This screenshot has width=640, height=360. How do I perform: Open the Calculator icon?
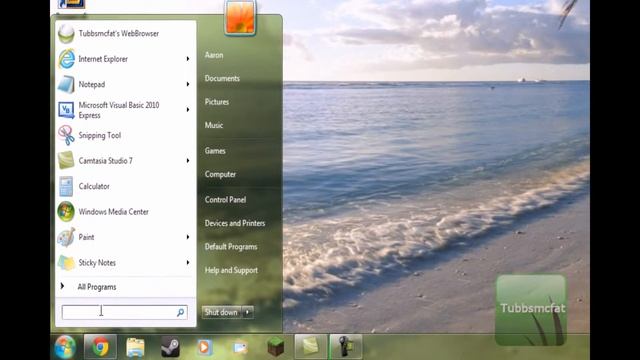pos(66,186)
